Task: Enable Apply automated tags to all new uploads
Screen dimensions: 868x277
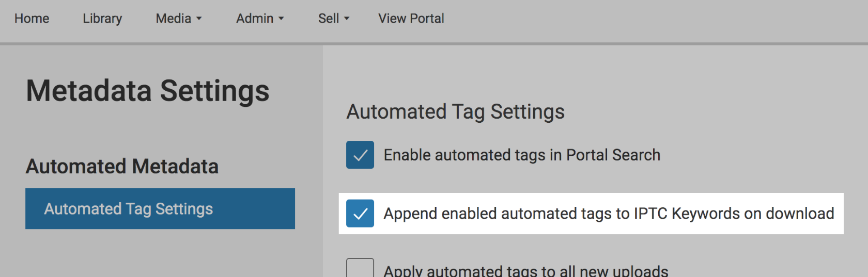Action: (x=360, y=268)
